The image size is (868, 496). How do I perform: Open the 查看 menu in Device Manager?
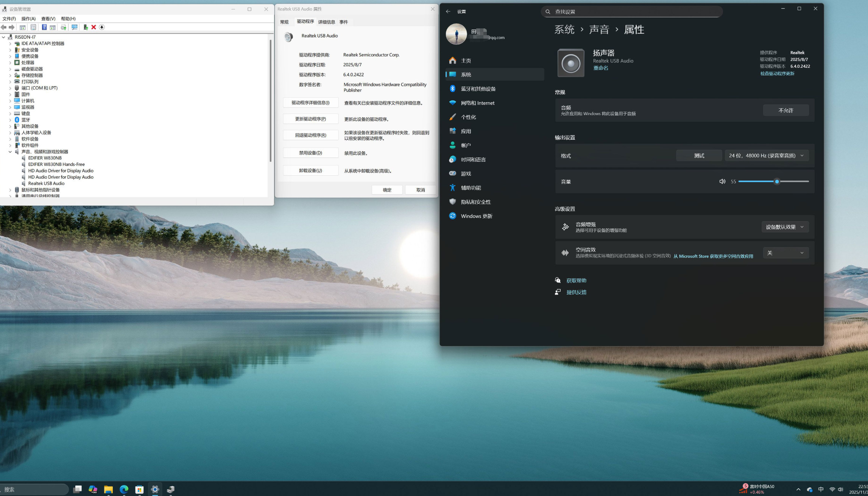pos(48,18)
